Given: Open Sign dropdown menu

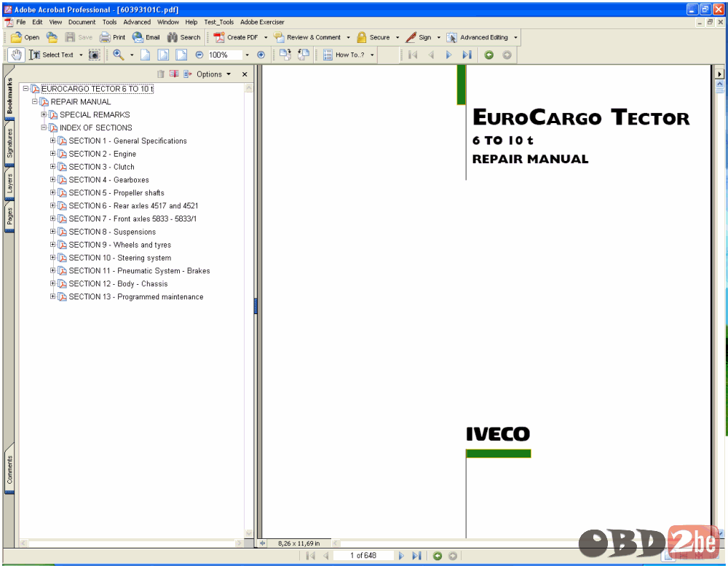Looking at the screenshot, I should pos(439,37).
